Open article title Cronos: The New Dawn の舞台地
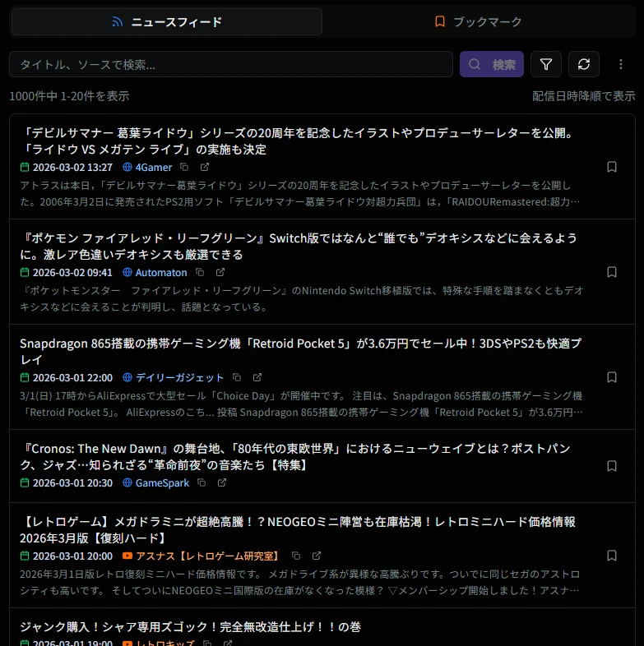 click(x=295, y=456)
